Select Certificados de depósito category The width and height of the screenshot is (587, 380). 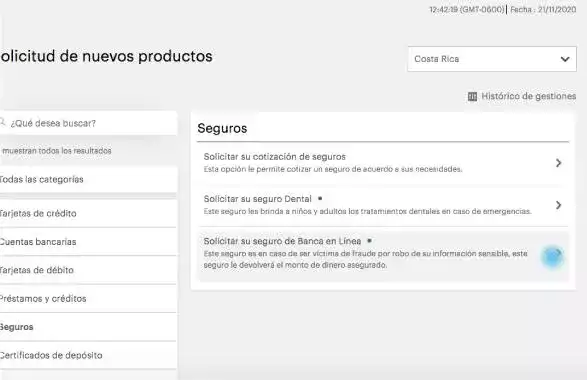click(x=88, y=355)
